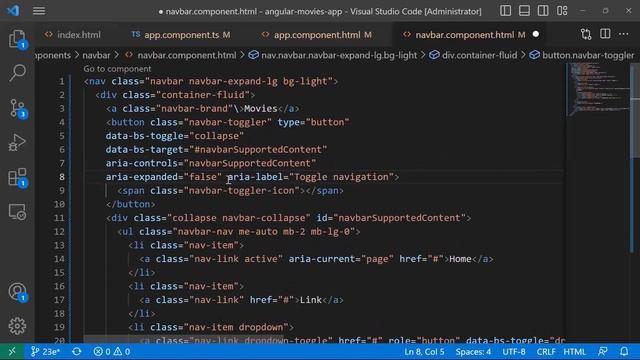Open the Search view
Image resolution: width=640 pixels, height=360 pixels.
pos(17,73)
